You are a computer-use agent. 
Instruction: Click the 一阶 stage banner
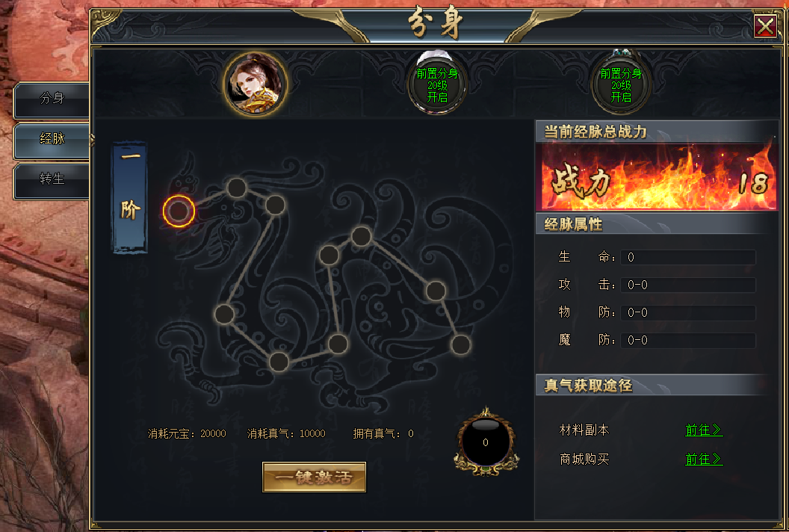tap(129, 197)
